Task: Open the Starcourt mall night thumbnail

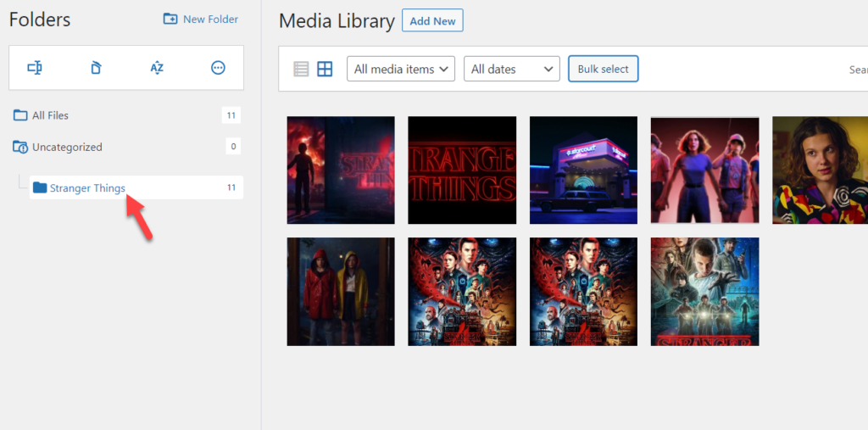Action: pyautogui.click(x=583, y=170)
